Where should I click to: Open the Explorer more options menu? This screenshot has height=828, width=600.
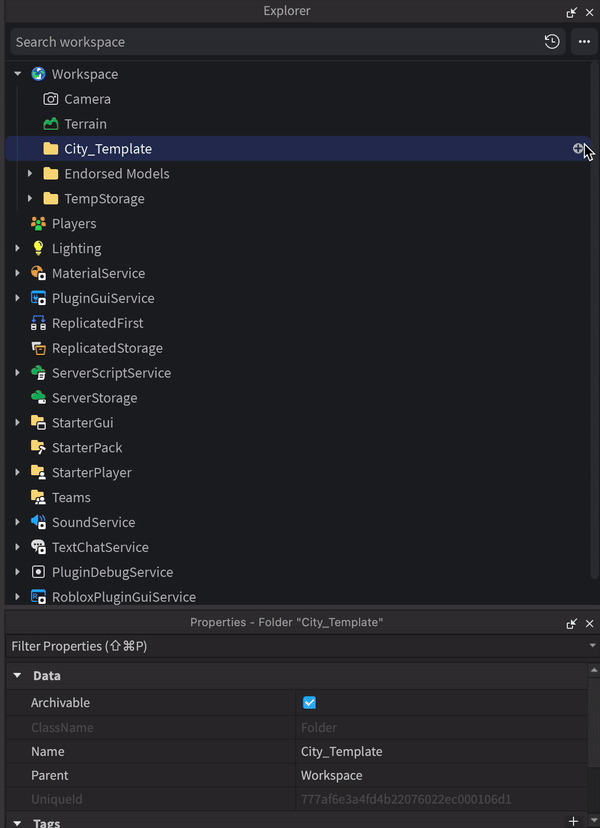[x=584, y=42]
